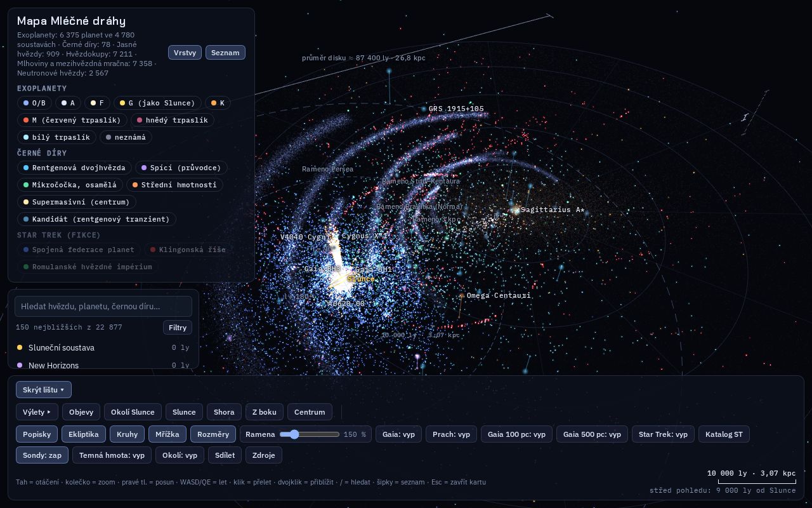Enable Spojená federace planet chip
The image size is (812, 508).
(79, 250)
